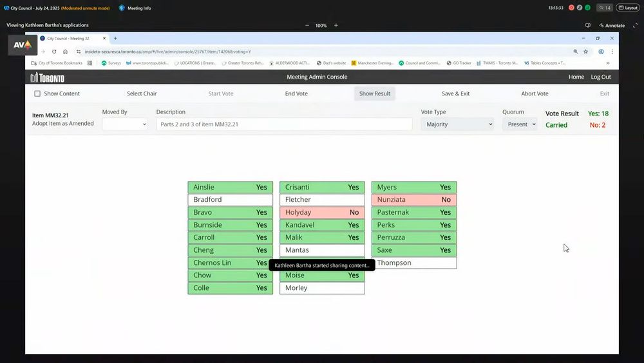Screen dimensions: 644x363
Task: Open the City of Toronto Bookmarks folder
Action: 57,63
